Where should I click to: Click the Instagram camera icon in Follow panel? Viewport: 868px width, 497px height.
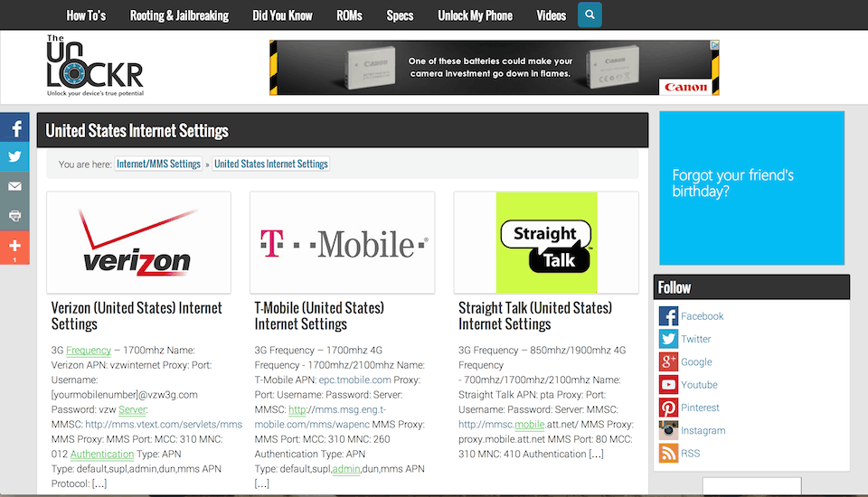(668, 430)
